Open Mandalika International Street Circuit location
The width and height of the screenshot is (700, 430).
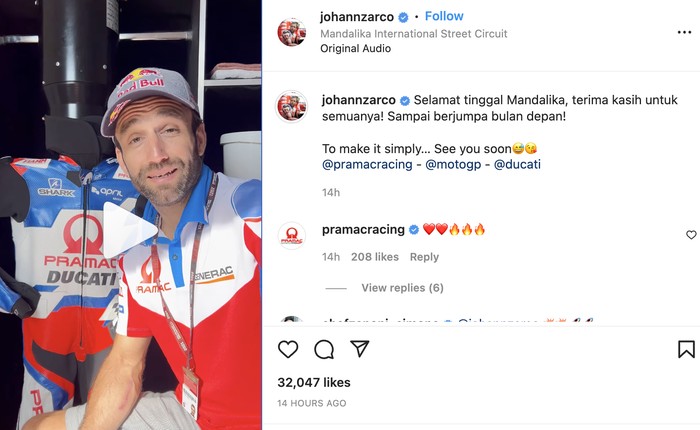[x=413, y=33]
